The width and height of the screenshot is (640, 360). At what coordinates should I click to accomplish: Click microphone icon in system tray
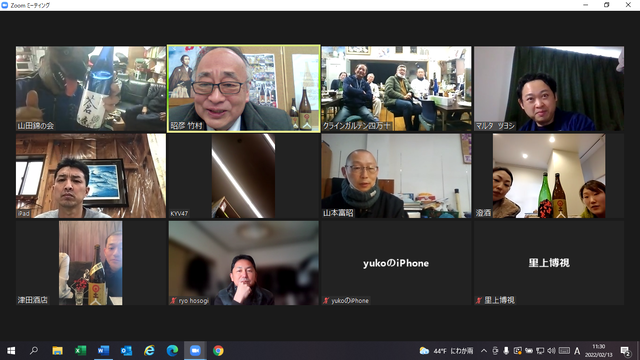click(x=506, y=351)
